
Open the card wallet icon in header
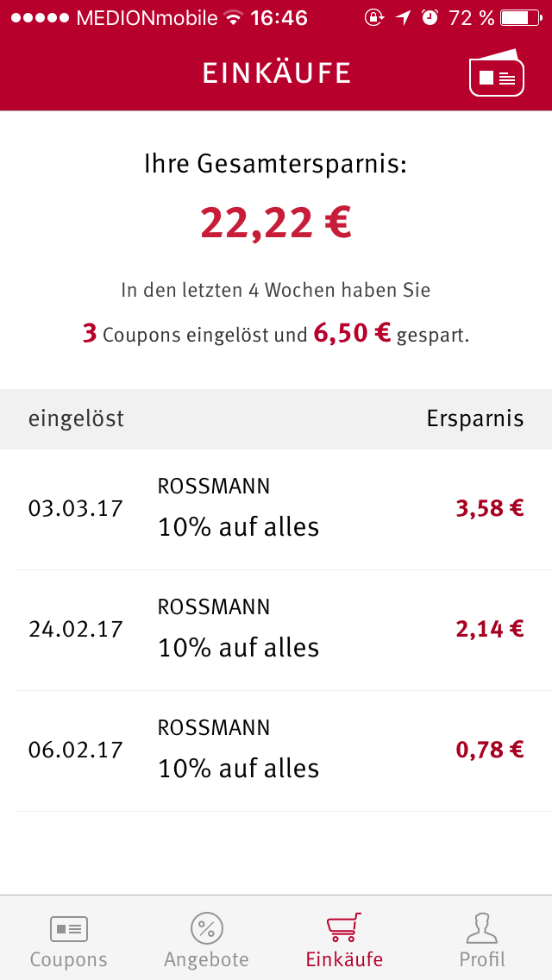click(496, 72)
